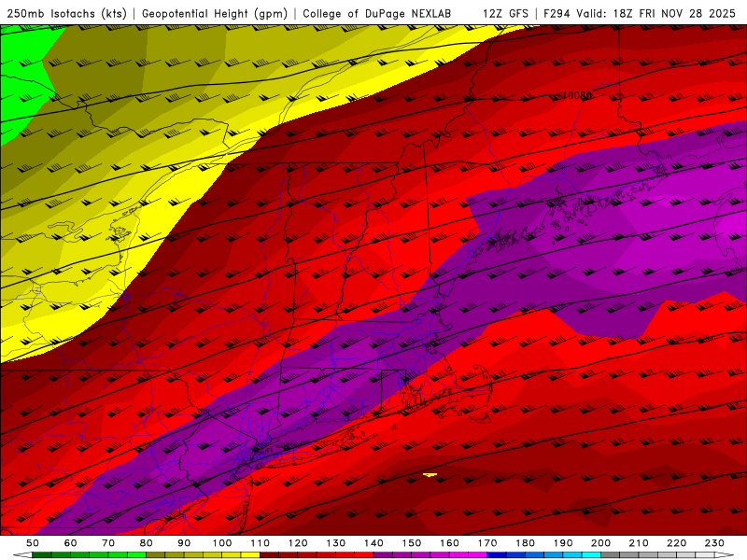Click the 120 label on the color scale

pos(298,543)
